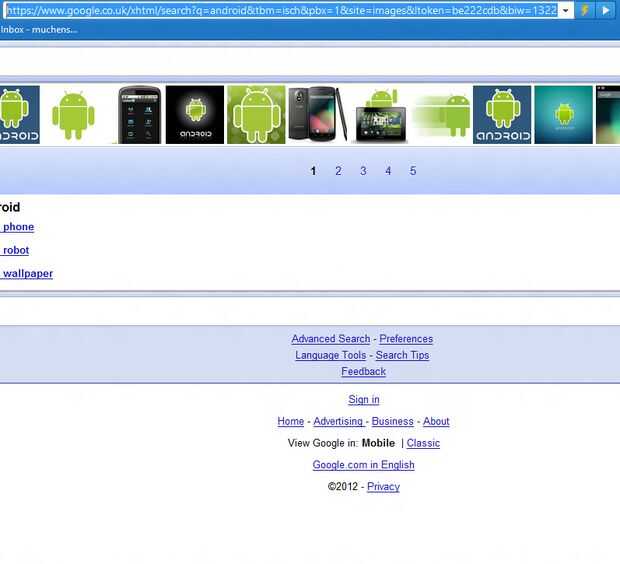The height and width of the screenshot is (564, 620).
Task: Click the URL address bar field
Action: 282,10
